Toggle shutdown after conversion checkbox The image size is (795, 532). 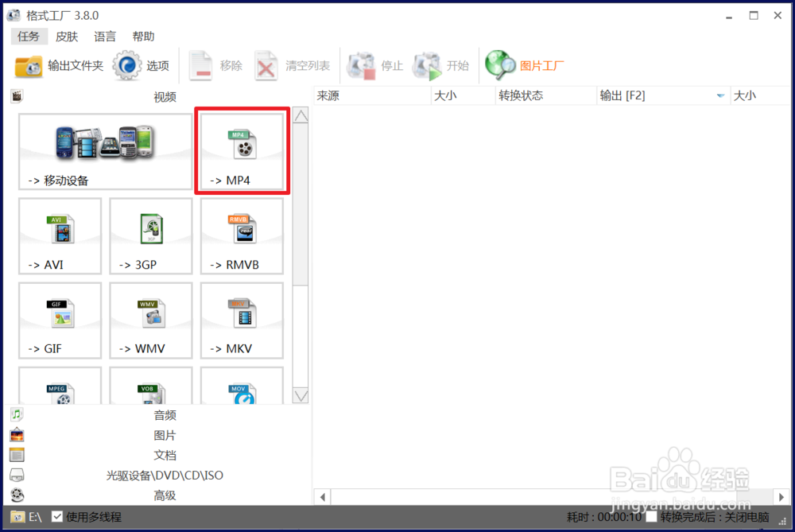click(x=652, y=516)
